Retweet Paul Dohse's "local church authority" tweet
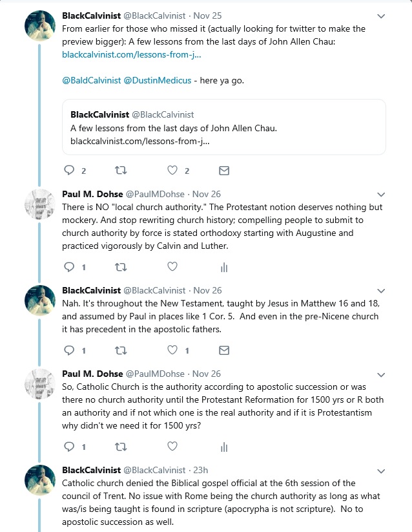This screenshot has height=532, width=412. point(121,266)
